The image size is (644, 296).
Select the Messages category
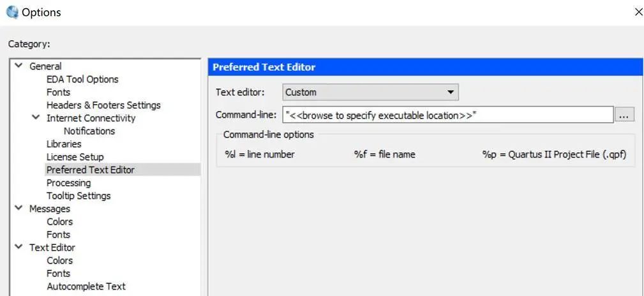50,209
